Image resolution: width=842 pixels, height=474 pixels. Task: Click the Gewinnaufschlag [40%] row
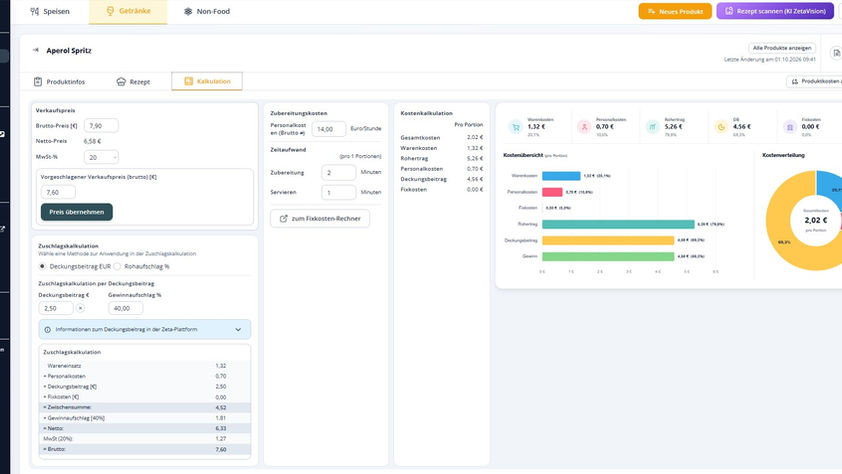(x=144, y=418)
